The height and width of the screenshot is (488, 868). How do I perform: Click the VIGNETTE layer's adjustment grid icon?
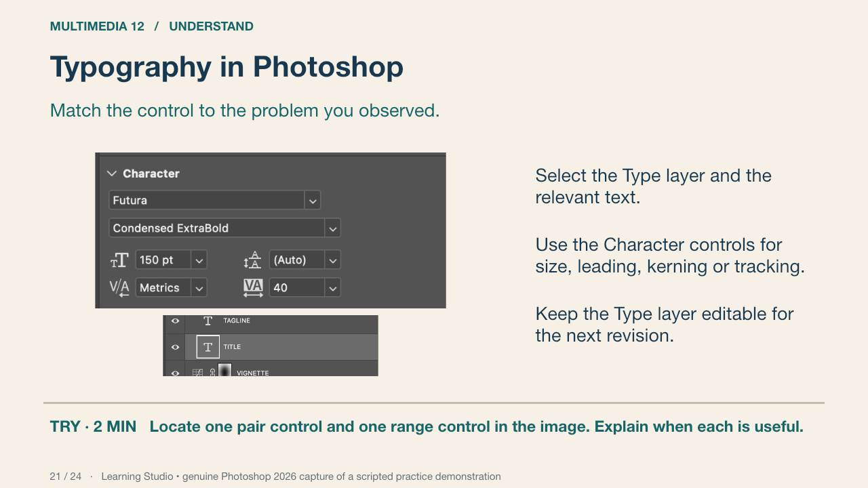coord(198,373)
